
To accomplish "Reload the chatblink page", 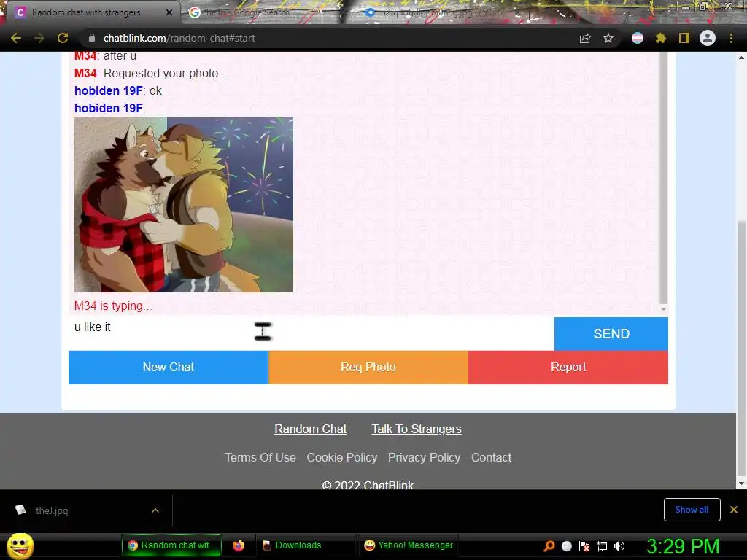I will click(x=63, y=38).
